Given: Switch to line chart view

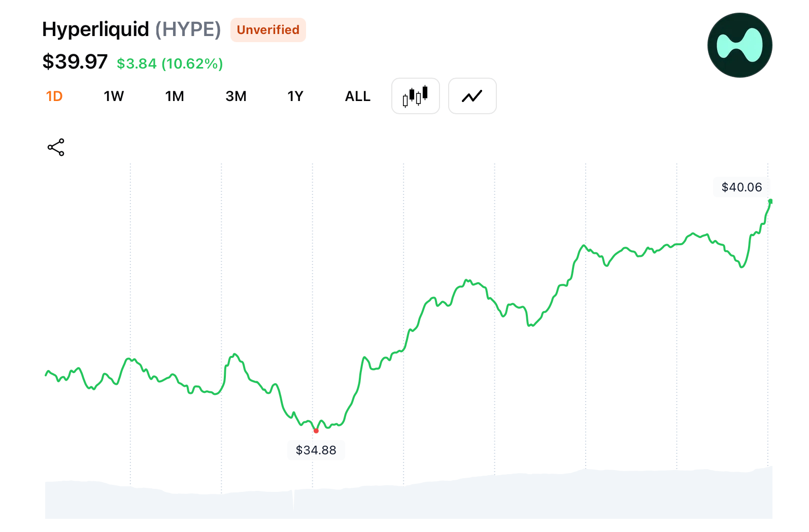Looking at the screenshot, I should (x=472, y=96).
